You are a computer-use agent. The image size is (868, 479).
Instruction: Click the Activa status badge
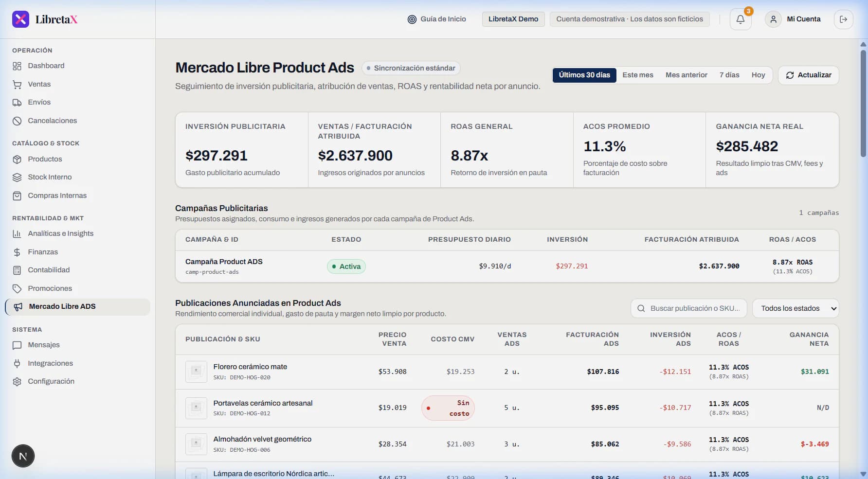point(346,266)
